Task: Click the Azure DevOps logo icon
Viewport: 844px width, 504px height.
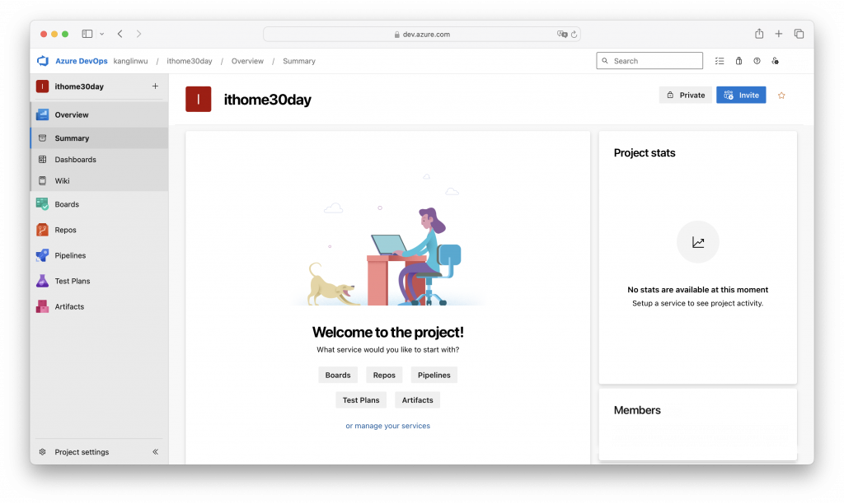Action: click(43, 61)
